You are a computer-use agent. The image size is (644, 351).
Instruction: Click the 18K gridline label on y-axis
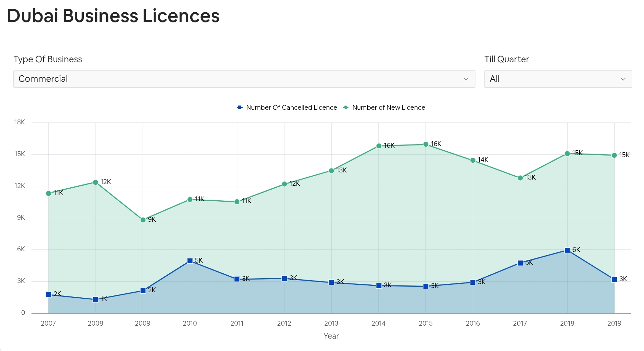coord(20,122)
